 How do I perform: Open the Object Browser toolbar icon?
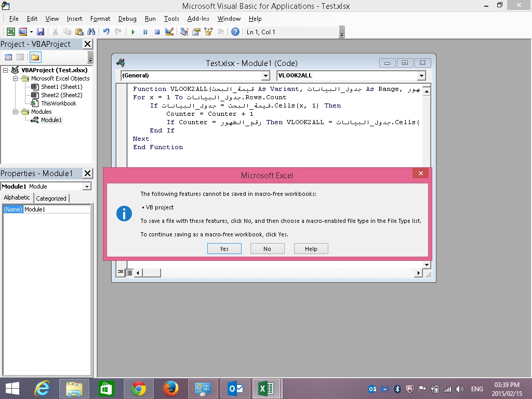208,32
